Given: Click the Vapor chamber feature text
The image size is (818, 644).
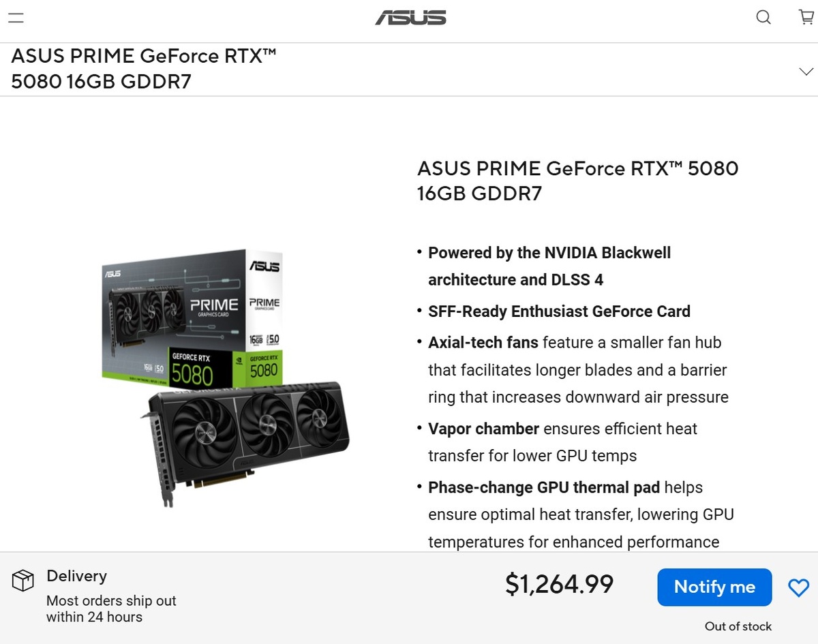Looking at the screenshot, I should click(x=562, y=442).
